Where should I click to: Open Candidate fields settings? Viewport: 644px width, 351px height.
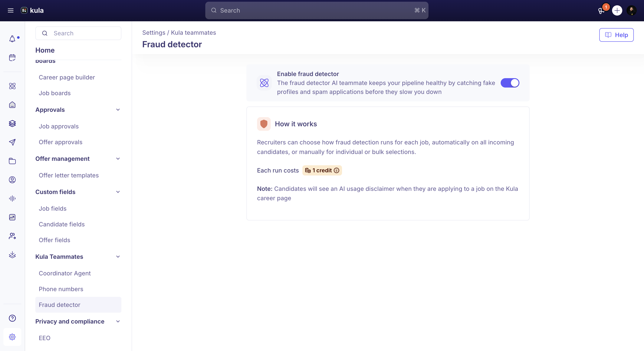coord(62,224)
